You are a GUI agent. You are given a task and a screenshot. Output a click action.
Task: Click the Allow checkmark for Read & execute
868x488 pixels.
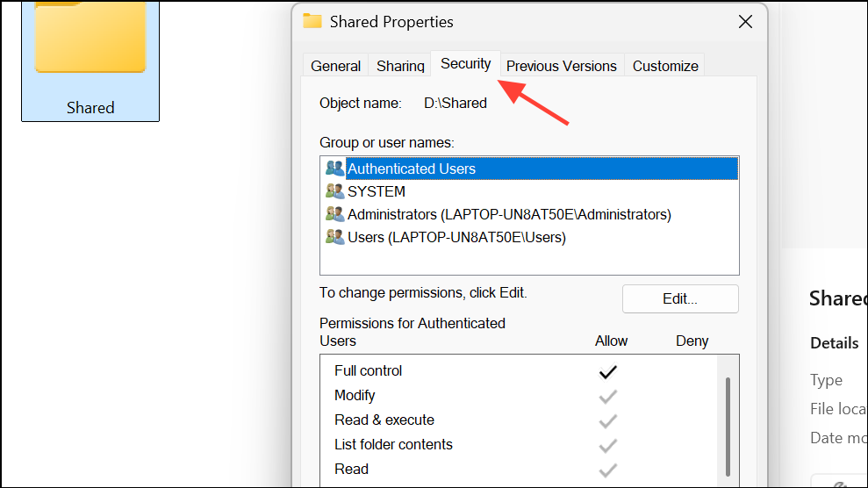coord(607,420)
